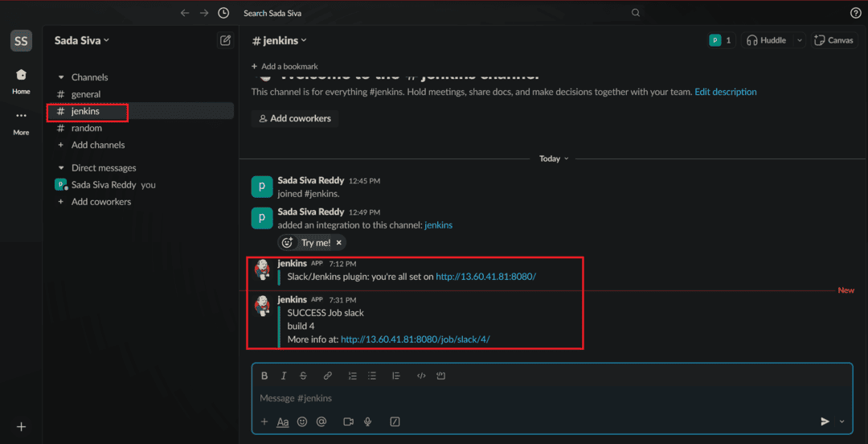Click Sada Siva Reddy name at 12:45 PM
The image size is (868, 444).
pos(310,181)
